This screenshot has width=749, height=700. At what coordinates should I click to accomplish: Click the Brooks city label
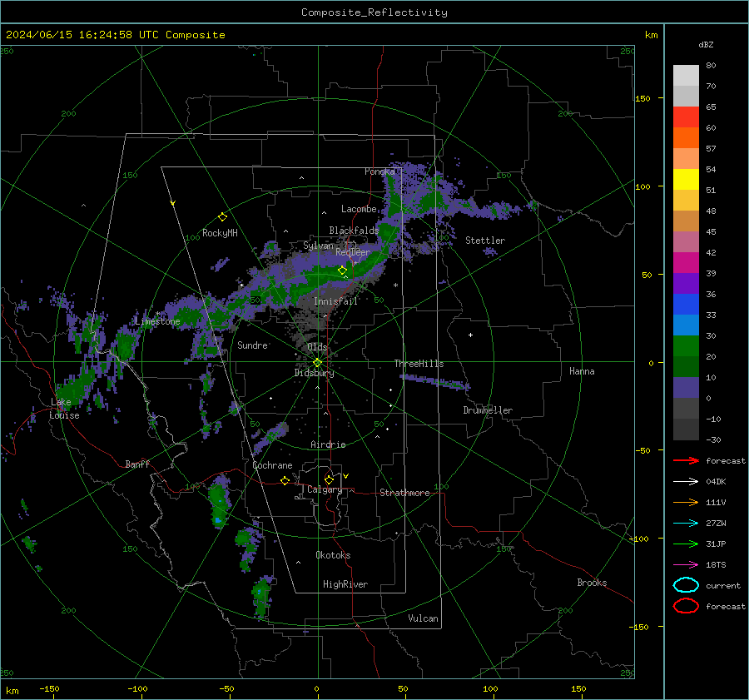pyautogui.click(x=592, y=583)
